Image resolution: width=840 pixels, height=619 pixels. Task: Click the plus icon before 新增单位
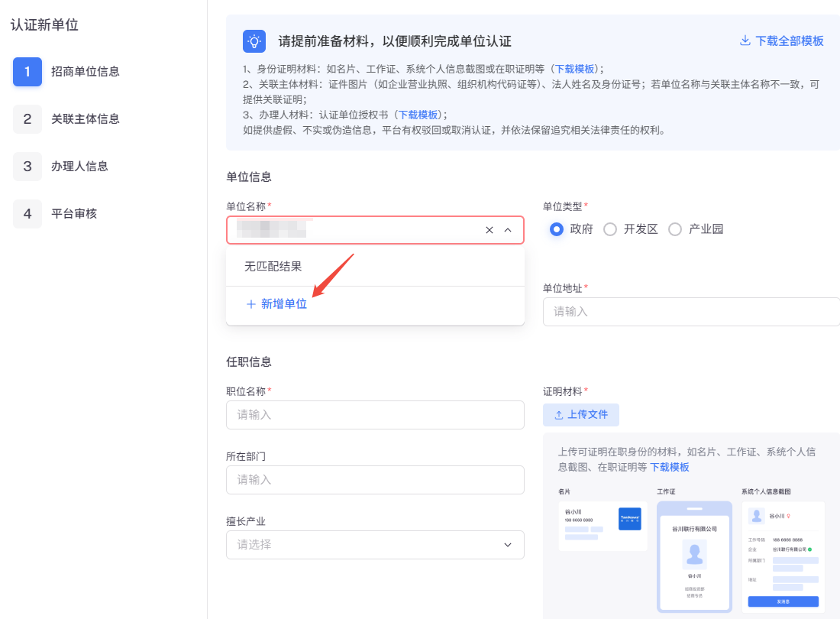[x=250, y=304]
